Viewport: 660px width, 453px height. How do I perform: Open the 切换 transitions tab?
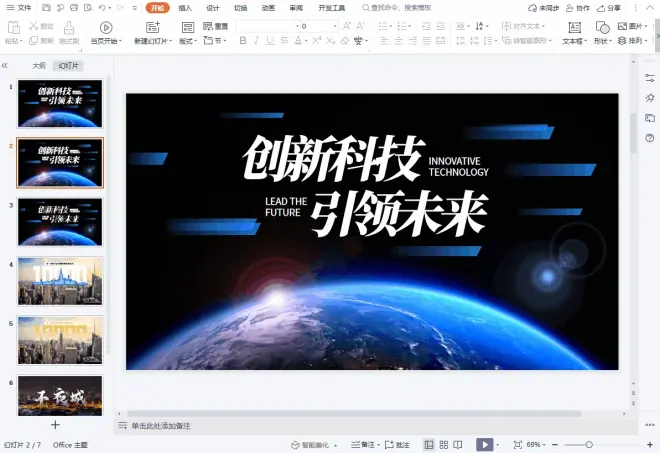coord(240,8)
